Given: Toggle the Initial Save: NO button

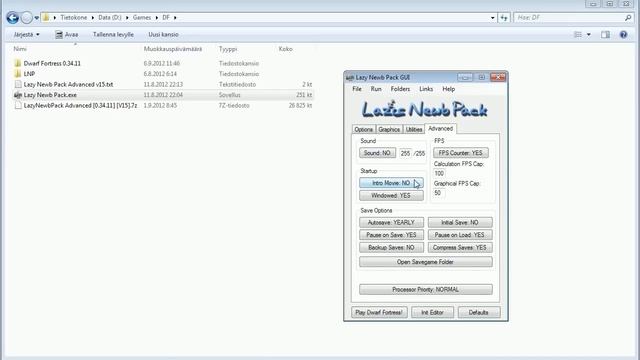Looking at the screenshot, I should (460, 223).
